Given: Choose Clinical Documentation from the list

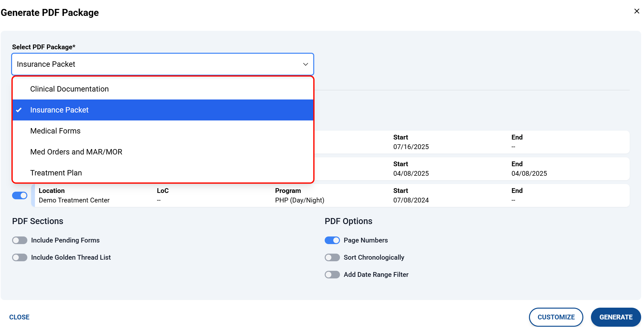Looking at the screenshot, I should tap(69, 89).
